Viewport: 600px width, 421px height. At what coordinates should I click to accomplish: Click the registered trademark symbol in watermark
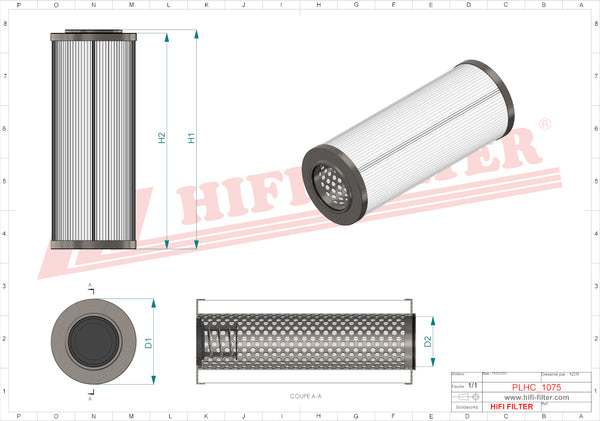click(x=544, y=124)
